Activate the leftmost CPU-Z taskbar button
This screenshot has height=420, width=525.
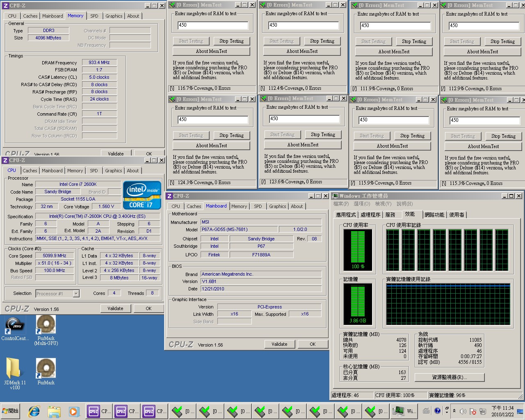[99, 411]
